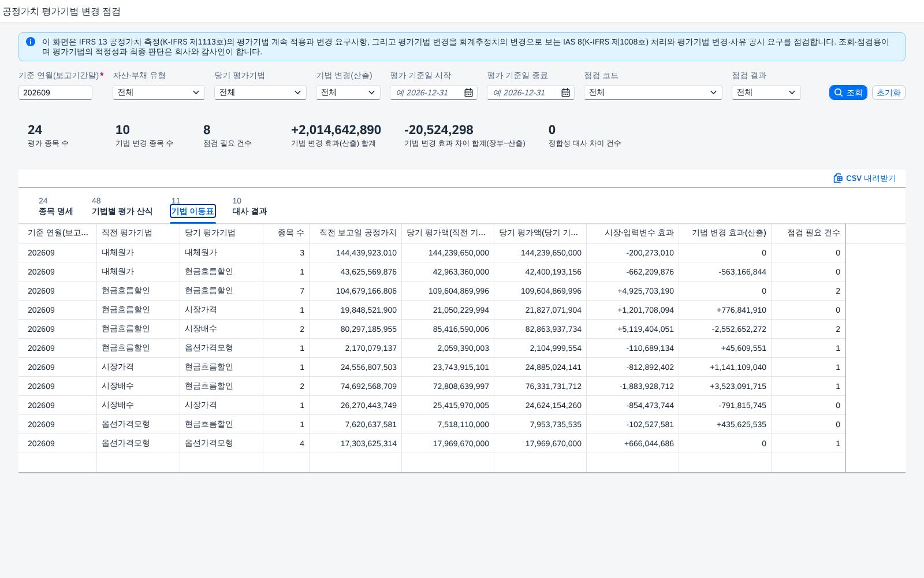Screen dimensions: 924x578
Task: Click 옵션가격모형 in the 현금흐름할인 row's 당기 평가기법
Action: [209, 348]
